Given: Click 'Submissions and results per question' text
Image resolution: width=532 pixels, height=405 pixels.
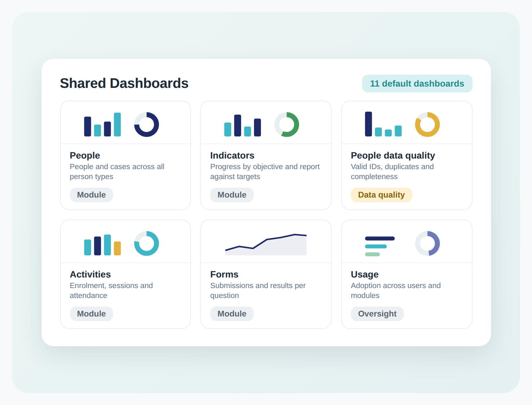Looking at the screenshot, I should tap(258, 290).
